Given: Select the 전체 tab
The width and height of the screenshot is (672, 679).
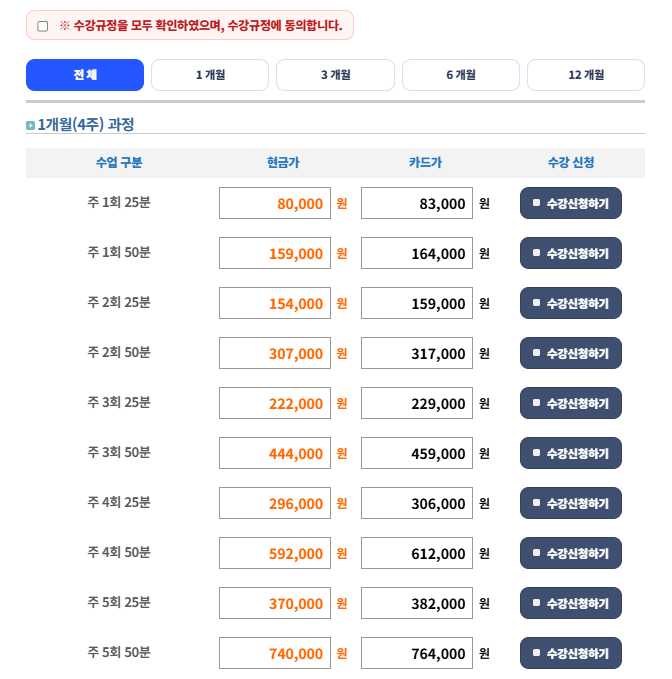Looking at the screenshot, I should [x=85, y=75].
